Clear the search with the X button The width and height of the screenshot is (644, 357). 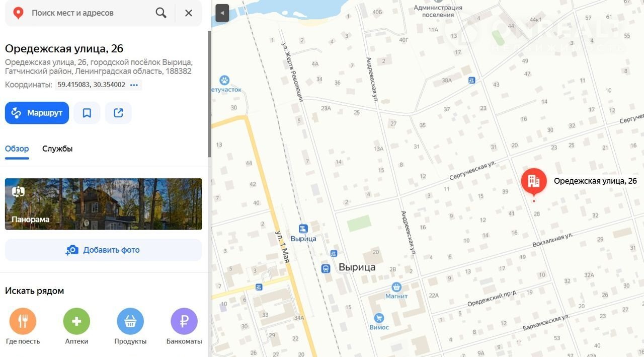coord(189,13)
